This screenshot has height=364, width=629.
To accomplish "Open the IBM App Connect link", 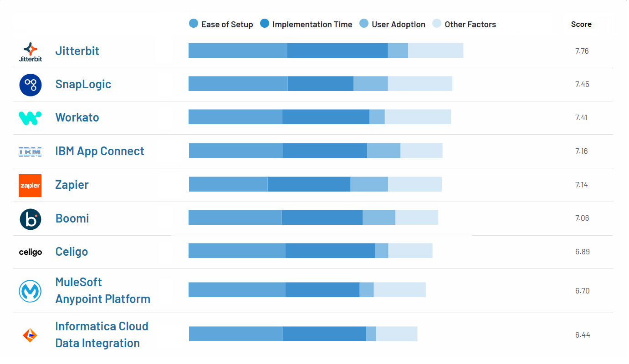I will [99, 151].
